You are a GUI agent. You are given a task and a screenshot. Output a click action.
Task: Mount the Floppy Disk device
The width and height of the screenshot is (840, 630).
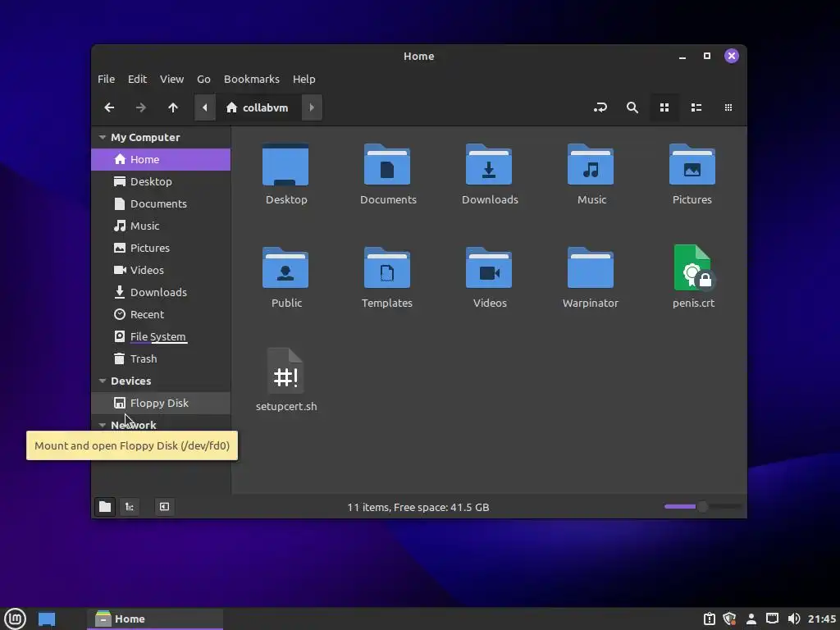pos(161,403)
